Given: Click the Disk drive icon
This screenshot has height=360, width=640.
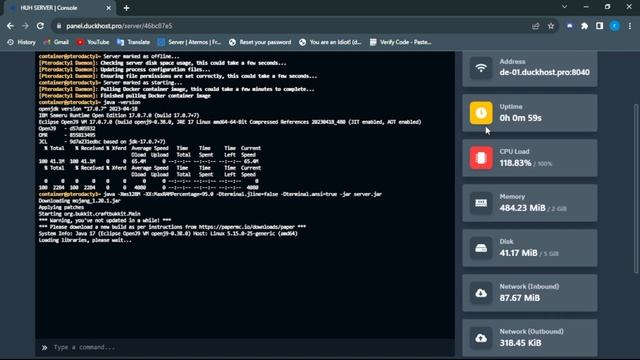Looking at the screenshot, I should [x=481, y=248].
